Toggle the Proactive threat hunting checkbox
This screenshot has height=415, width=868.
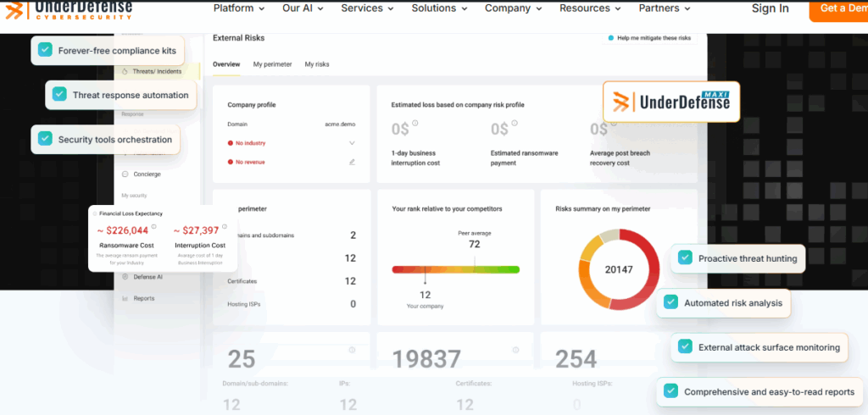click(x=685, y=257)
